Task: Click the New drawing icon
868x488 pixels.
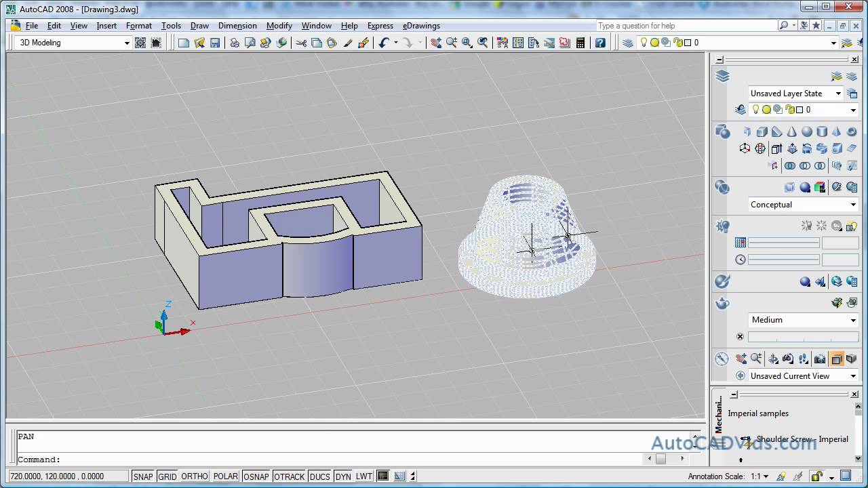Action: pos(184,43)
